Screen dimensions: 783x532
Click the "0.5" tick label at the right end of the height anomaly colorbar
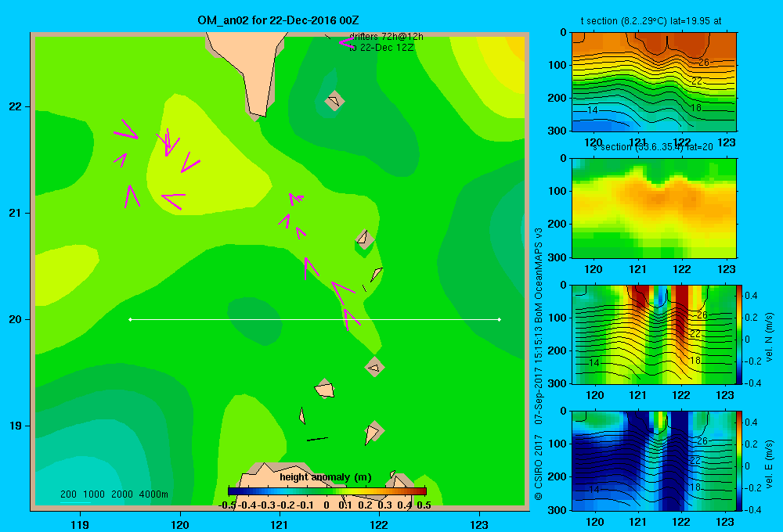424,505
